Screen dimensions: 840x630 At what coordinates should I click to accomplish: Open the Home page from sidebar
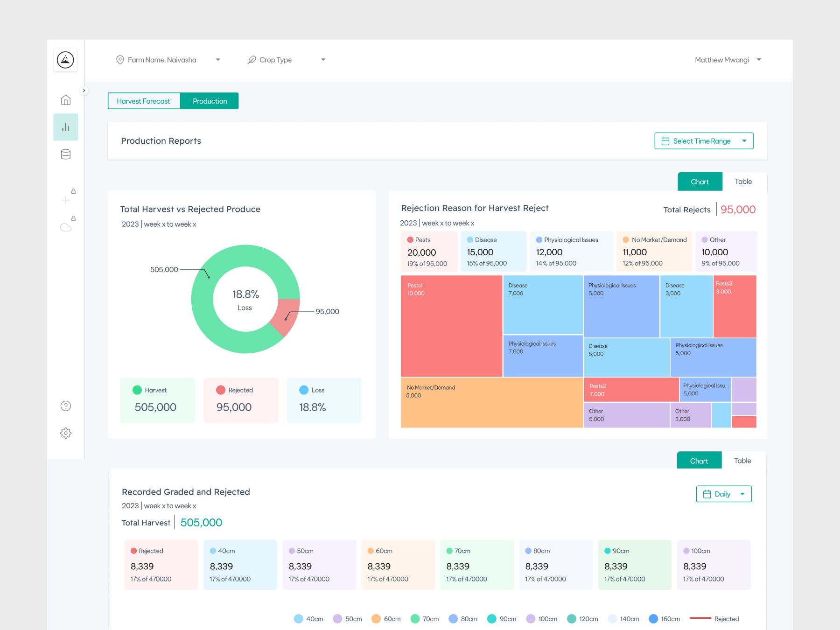pyautogui.click(x=66, y=100)
